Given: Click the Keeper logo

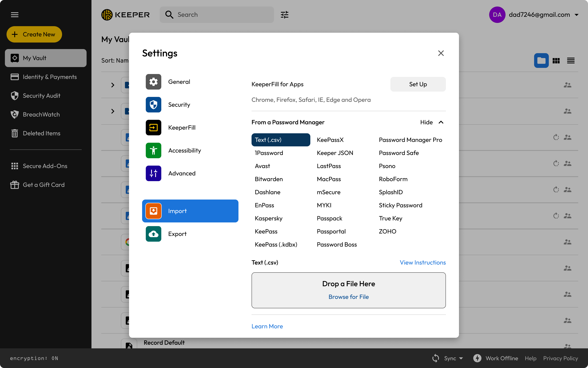Looking at the screenshot, I should click(x=125, y=15).
